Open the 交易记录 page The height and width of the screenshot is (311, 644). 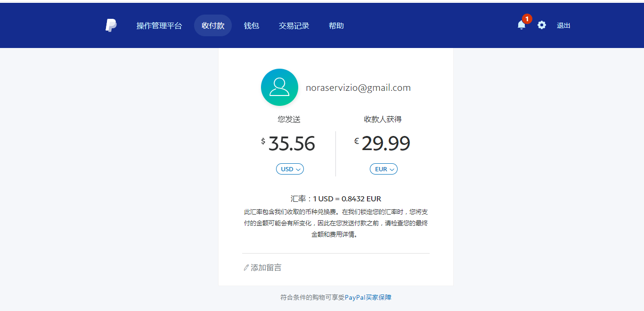[294, 26]
